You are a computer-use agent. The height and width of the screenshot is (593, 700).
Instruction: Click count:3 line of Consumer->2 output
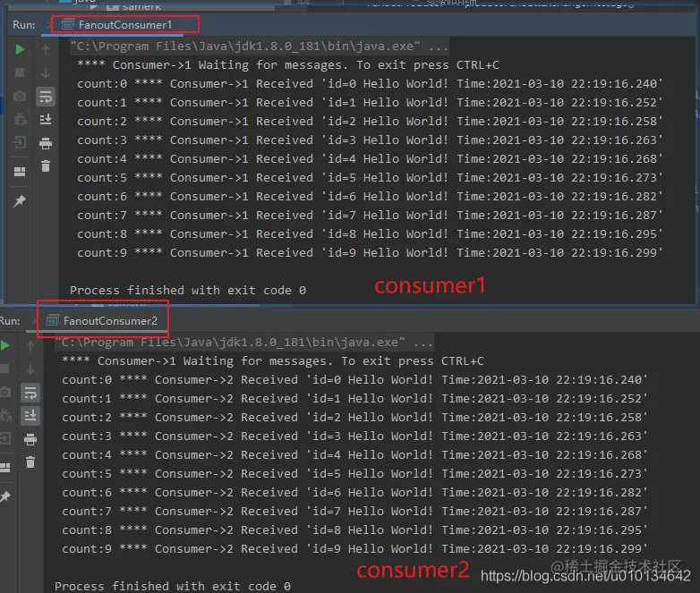[x=354, y=436]
